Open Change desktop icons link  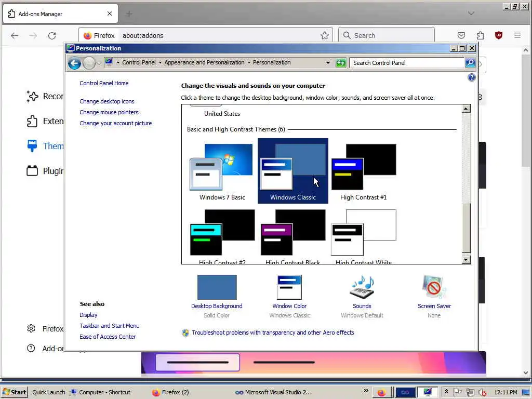point(107,101)
